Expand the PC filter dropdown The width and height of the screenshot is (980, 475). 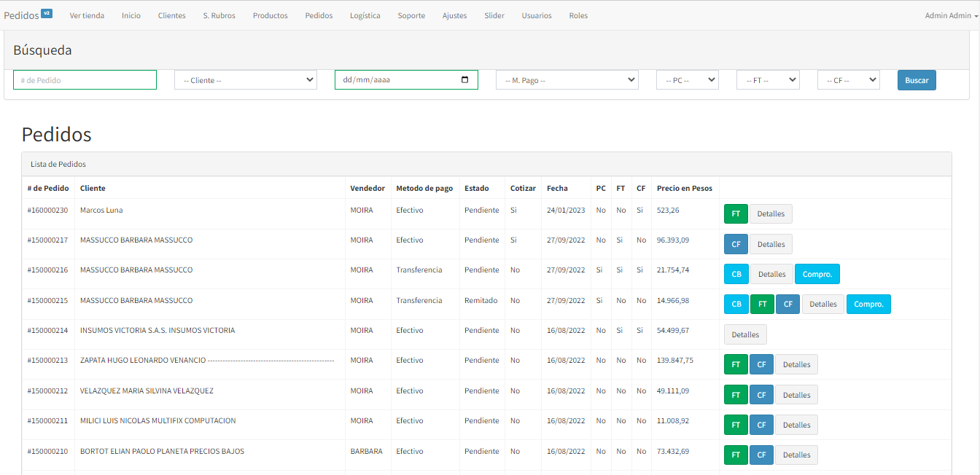687,80
